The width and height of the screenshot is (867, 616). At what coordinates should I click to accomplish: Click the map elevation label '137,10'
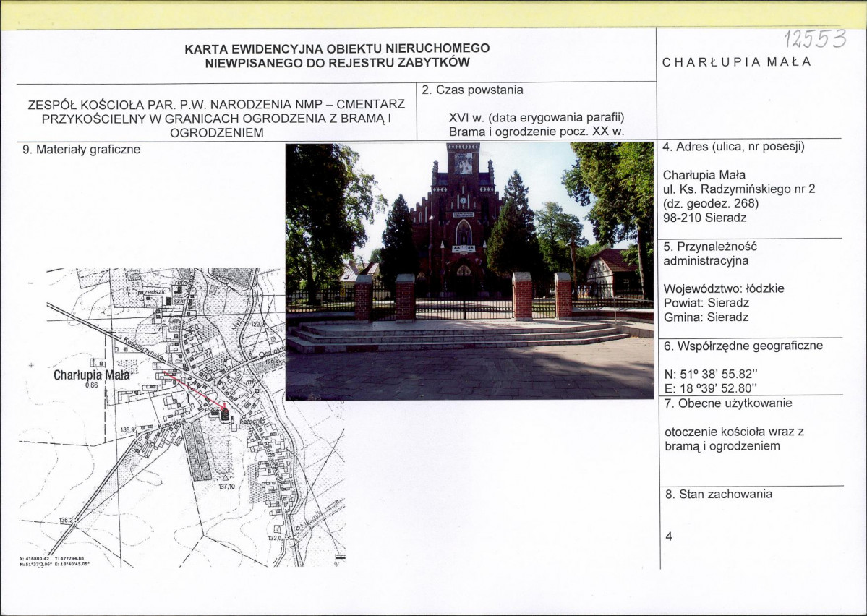coord(227,487)
